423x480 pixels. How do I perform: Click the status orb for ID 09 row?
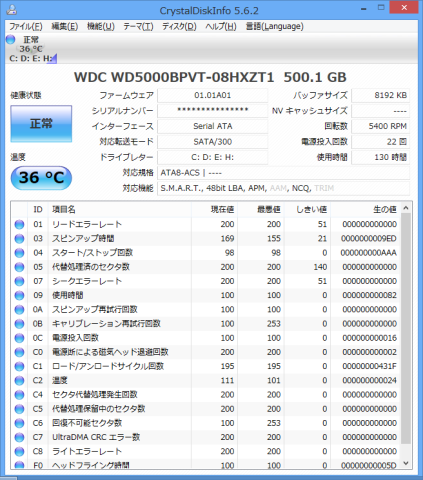point(19,295)
